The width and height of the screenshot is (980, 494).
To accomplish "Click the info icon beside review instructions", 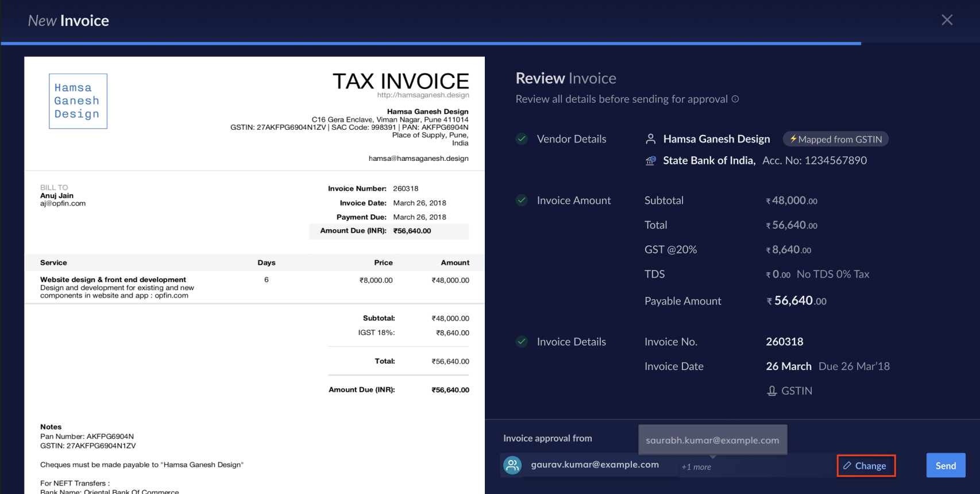I will click(x=735, y=99).
